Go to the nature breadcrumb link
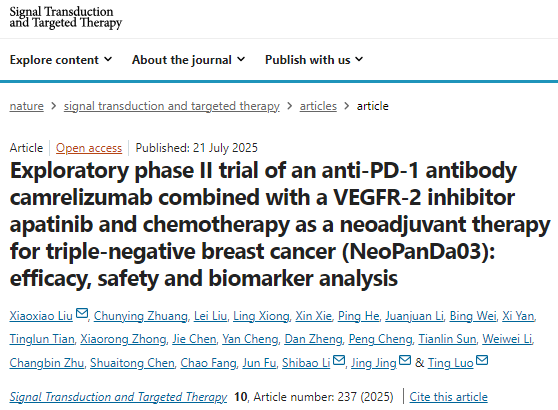Screen dimensions: 558x410 tap(27, 106)
